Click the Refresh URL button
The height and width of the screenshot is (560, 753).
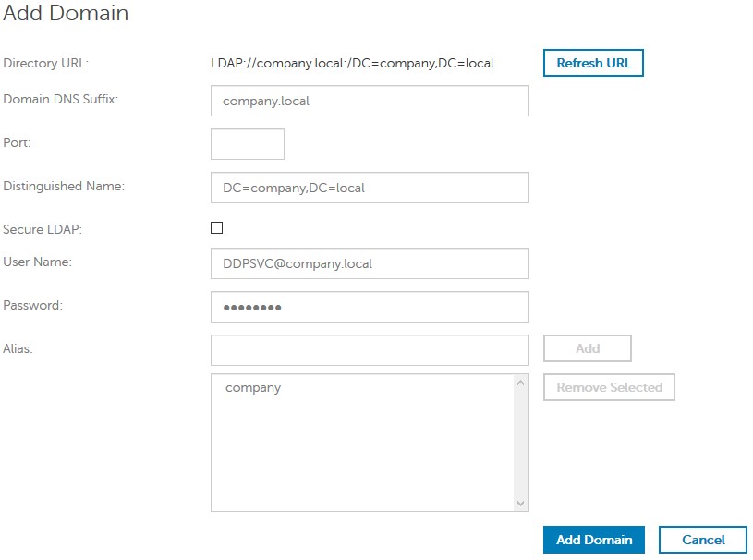(592, 63)
